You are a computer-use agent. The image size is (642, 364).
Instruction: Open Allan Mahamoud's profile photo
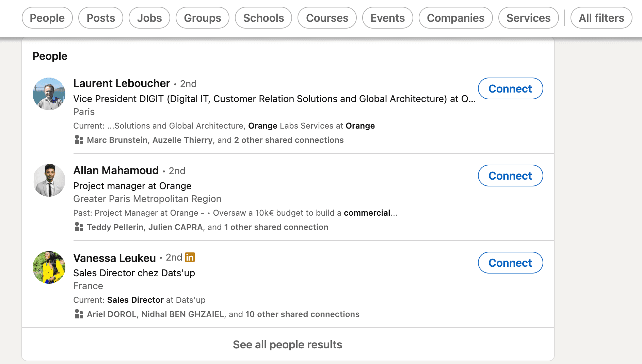49,180
